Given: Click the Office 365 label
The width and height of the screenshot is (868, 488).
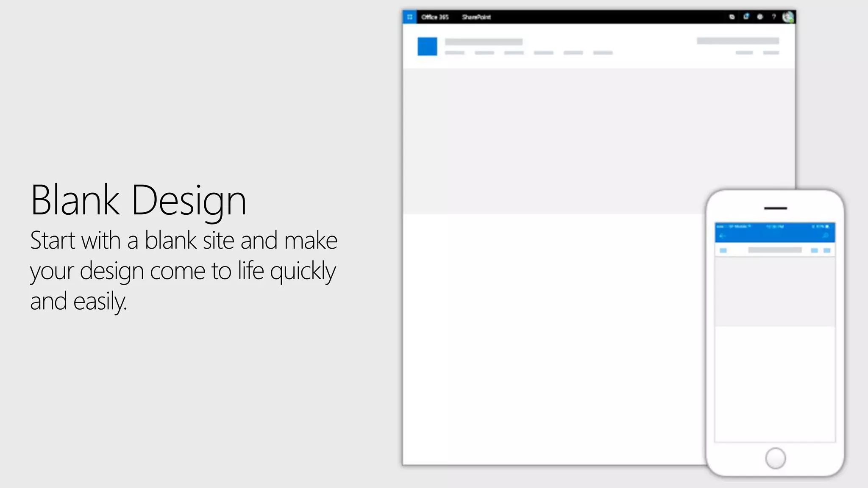Looking at the screenshot, I should coord(435,17).
